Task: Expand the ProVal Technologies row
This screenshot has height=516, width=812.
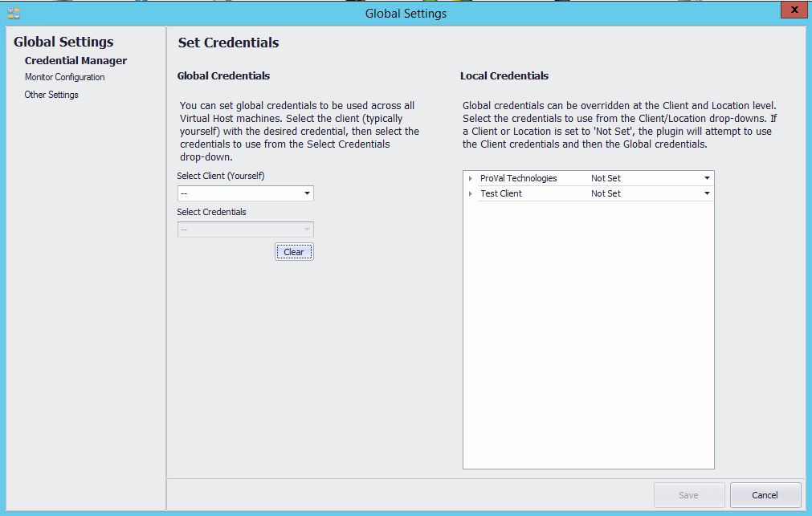Action: click(x=470, y=178)
